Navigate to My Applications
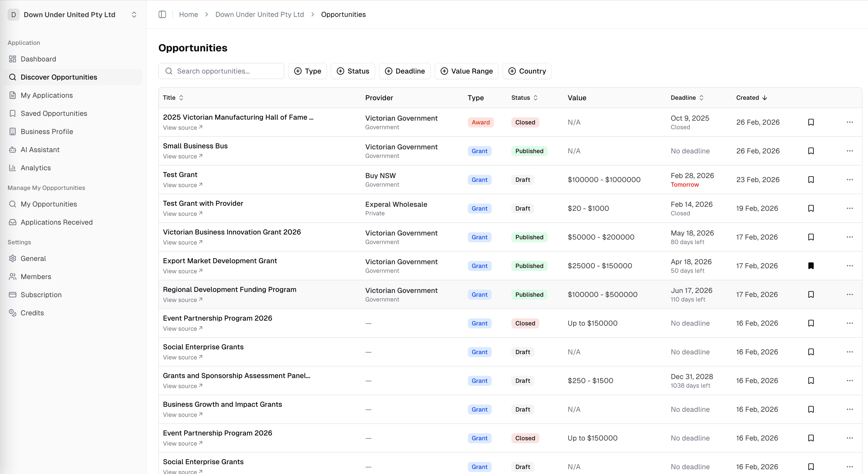Image resolution: width=868 pixels, height=474 pixels. (x=46, y=95)
